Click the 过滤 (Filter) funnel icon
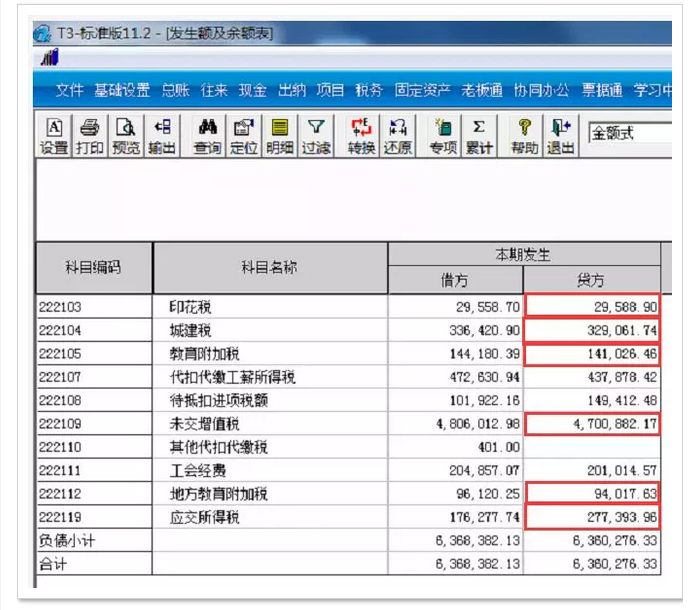695x610 pixels. coord(316,136)
